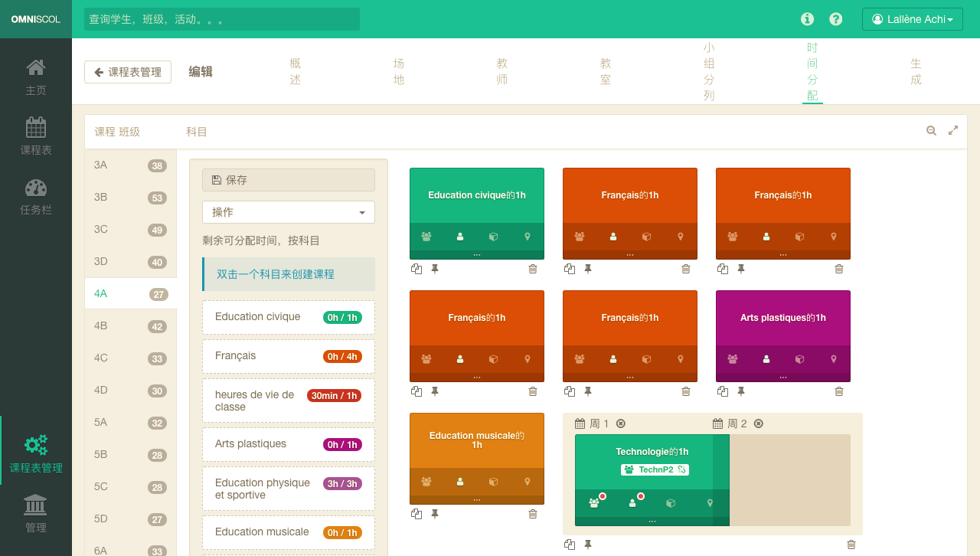The width and height of the screenshot is (980, 556).
Task: Click the search input field at top
Action: tap(222, 19)
